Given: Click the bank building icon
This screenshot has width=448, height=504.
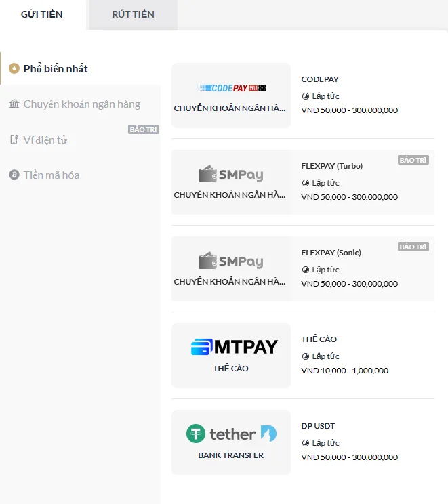Looking at the screenshot, I should pyautogui.click(x=14, y=104).
